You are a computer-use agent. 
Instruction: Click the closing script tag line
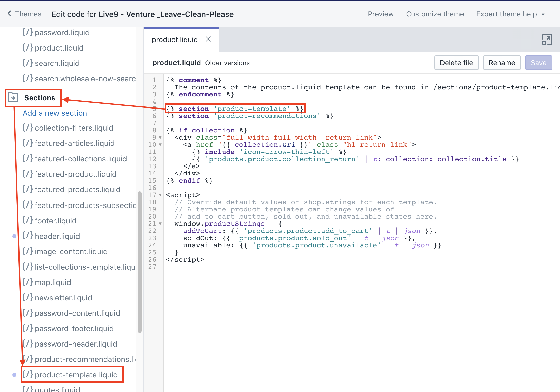tap(185, 260)
